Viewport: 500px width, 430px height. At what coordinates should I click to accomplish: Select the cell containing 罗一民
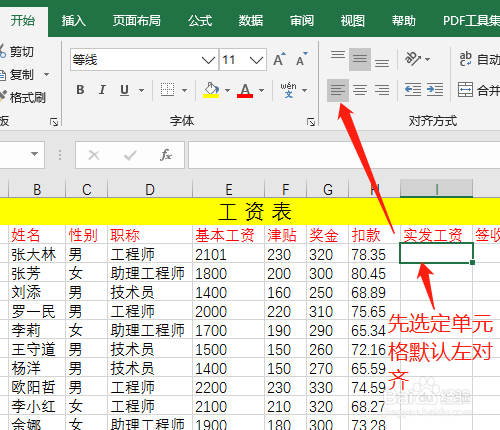37,311
